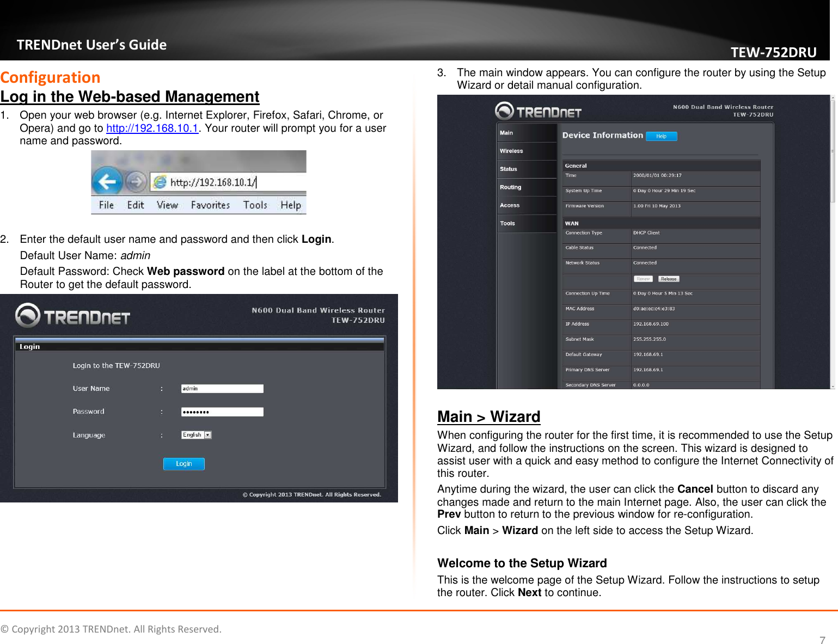Click the TRENDnet logo on Device Information page
Image resolution: width=838 pixels, height=644 pixels.
point(538,111)
